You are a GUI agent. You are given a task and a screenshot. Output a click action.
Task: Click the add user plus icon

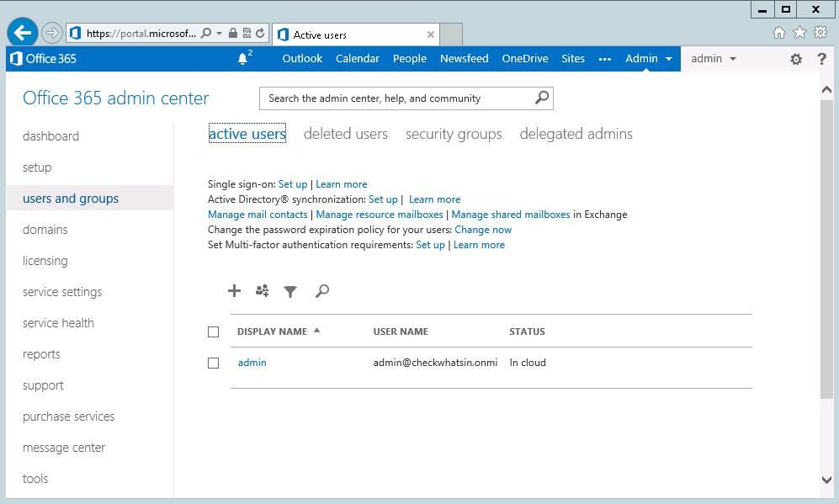234,290
